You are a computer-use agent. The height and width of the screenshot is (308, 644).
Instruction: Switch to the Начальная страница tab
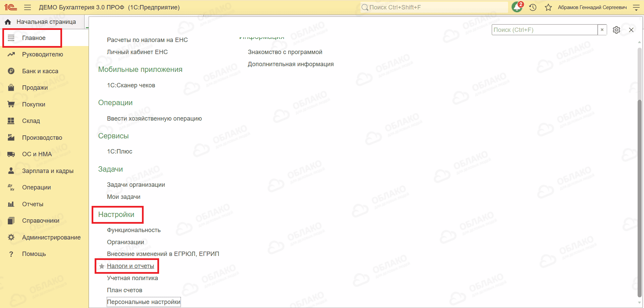[43, 22]
